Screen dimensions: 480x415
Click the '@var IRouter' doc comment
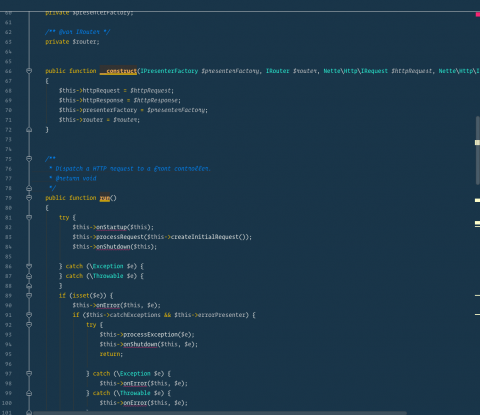click(x=78, y=32)
